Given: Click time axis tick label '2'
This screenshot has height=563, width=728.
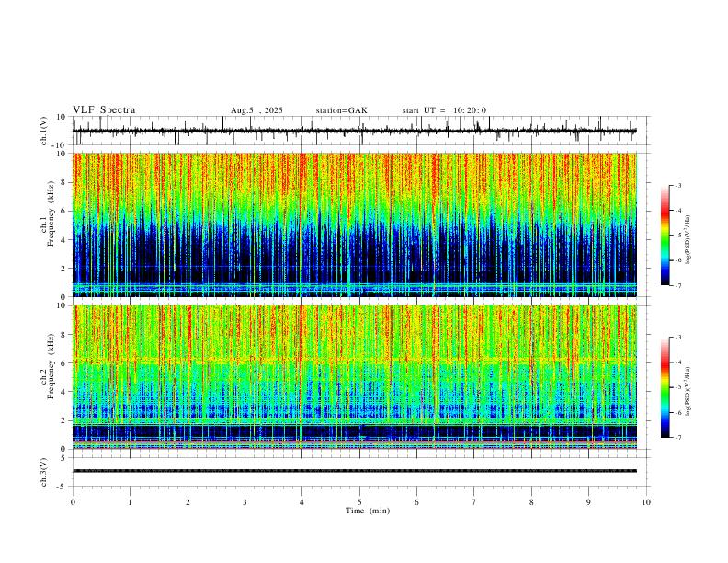Looking at the screenshot, I should [x=188, y=502].
